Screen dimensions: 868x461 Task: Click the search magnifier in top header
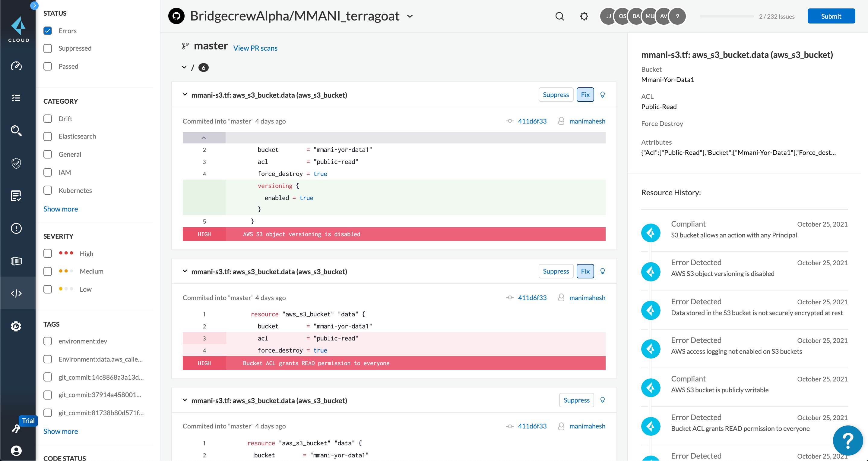tap(559, 16)
